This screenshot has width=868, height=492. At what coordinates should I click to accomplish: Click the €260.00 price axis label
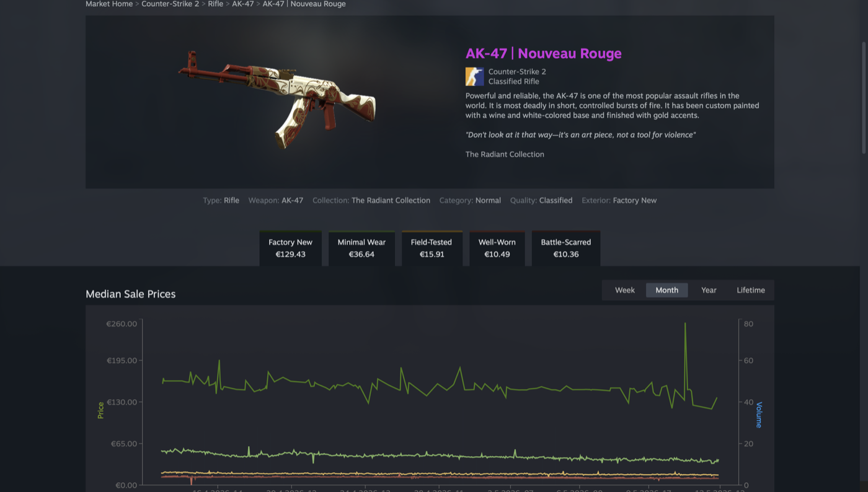(x=122, y=324)
